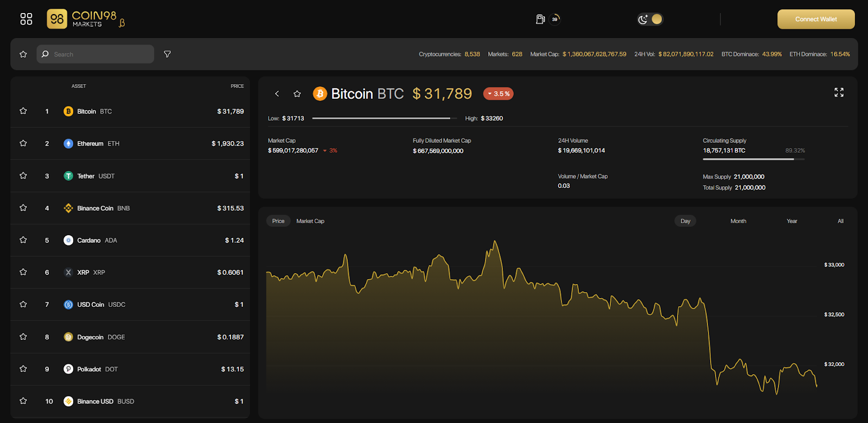Open the apps grid menu icon
868x423 pixels.
click(x=26, y=19)
